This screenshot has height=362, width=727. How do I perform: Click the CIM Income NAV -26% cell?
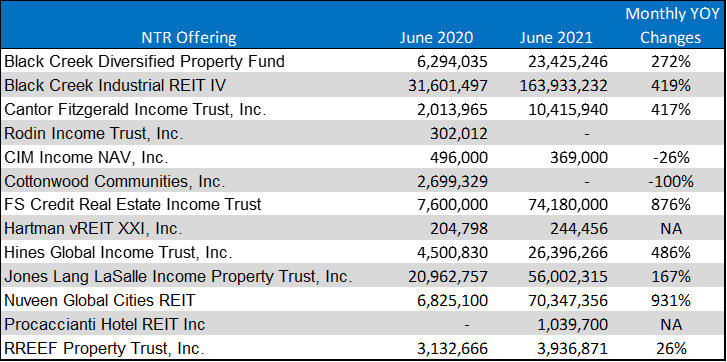[x=670, y=158]
